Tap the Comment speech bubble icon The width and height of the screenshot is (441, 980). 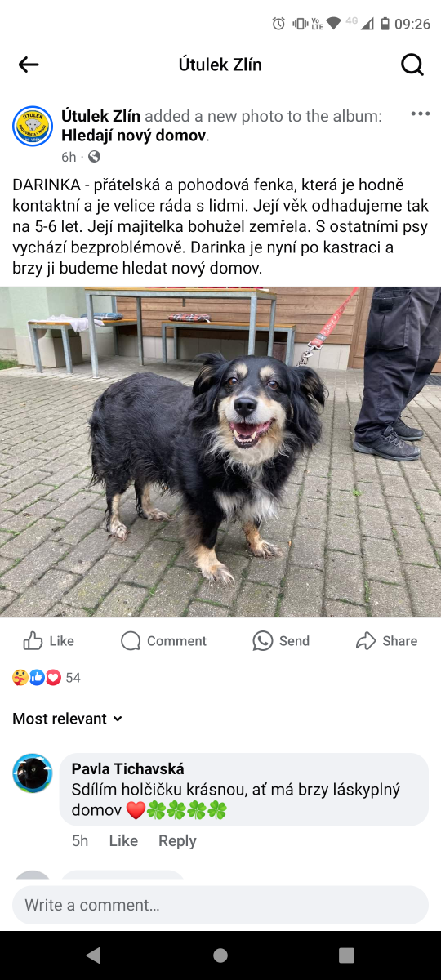pyautogui.click(x=131, y=641)
